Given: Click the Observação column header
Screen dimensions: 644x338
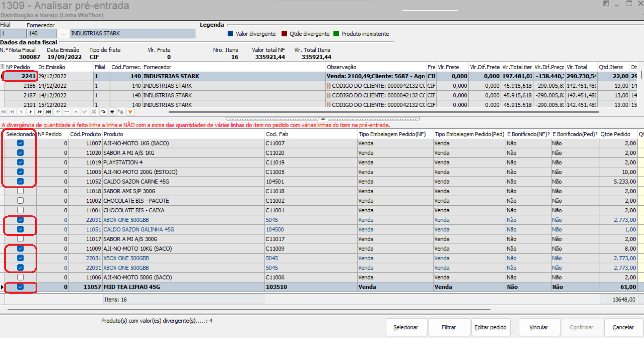Looking at the screenshot, I should tap(376, 67).
